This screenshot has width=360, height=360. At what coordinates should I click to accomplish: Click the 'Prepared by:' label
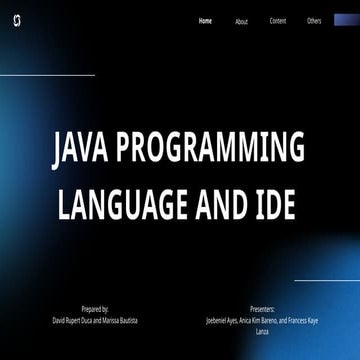pos(95,309)
